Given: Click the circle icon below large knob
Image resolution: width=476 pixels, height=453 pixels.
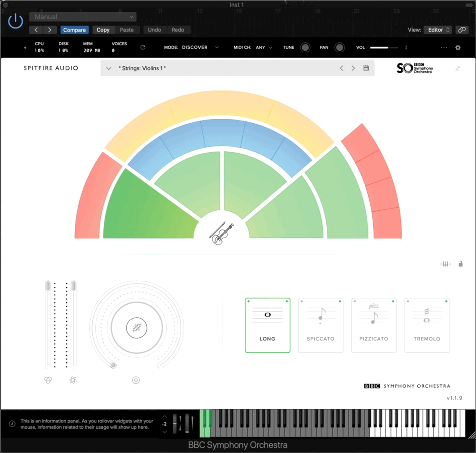Looking at the screenshot, I should pos(136,380).
